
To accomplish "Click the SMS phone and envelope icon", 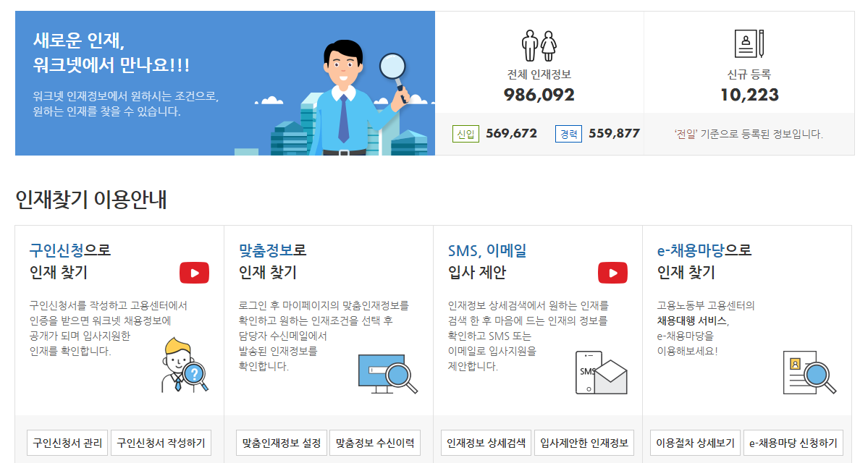I will [x=601, y=373].
